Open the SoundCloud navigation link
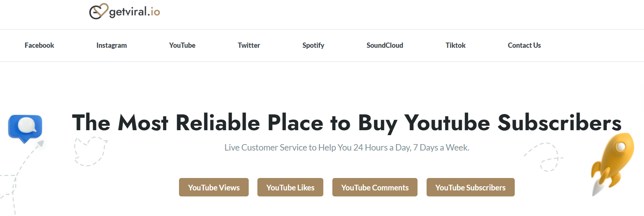Viewport: 644px width, 216px height. 385,45
